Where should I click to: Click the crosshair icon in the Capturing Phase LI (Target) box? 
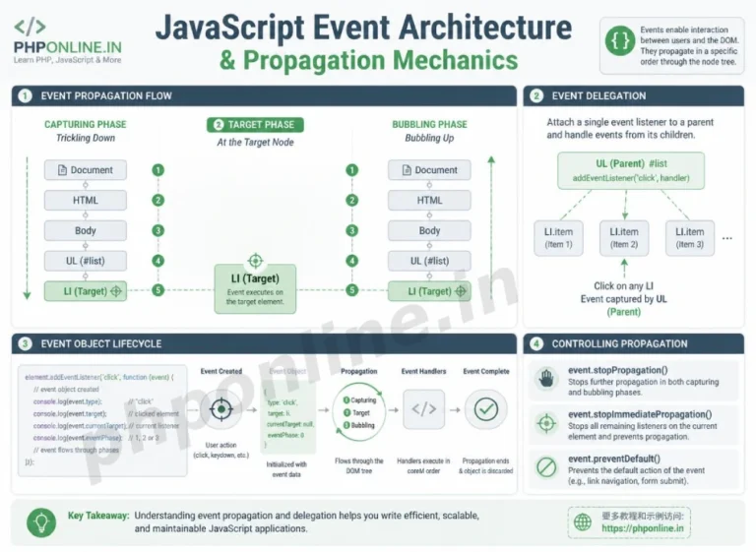(x=116, y=291)
